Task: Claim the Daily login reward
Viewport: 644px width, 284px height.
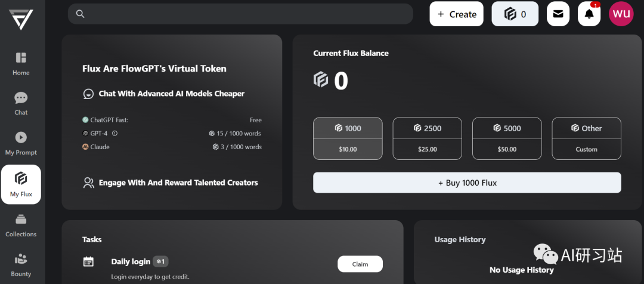Action: coord(360,264)
